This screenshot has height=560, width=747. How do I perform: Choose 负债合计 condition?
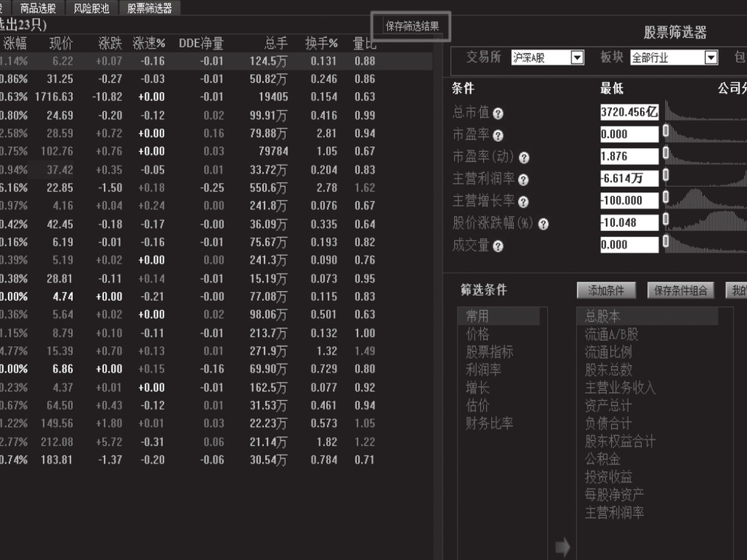[609, 424]
